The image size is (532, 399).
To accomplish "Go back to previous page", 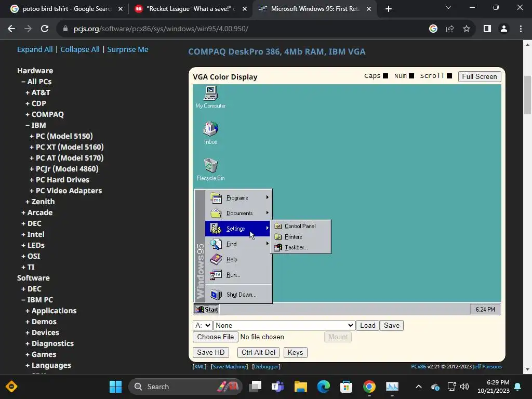I will point(11,29).
